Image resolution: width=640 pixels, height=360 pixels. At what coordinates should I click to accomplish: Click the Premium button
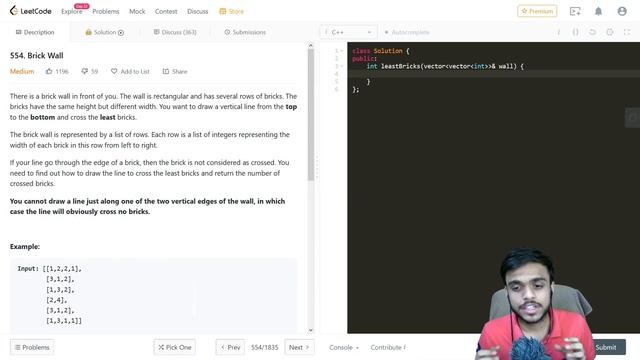pos(537,11)
